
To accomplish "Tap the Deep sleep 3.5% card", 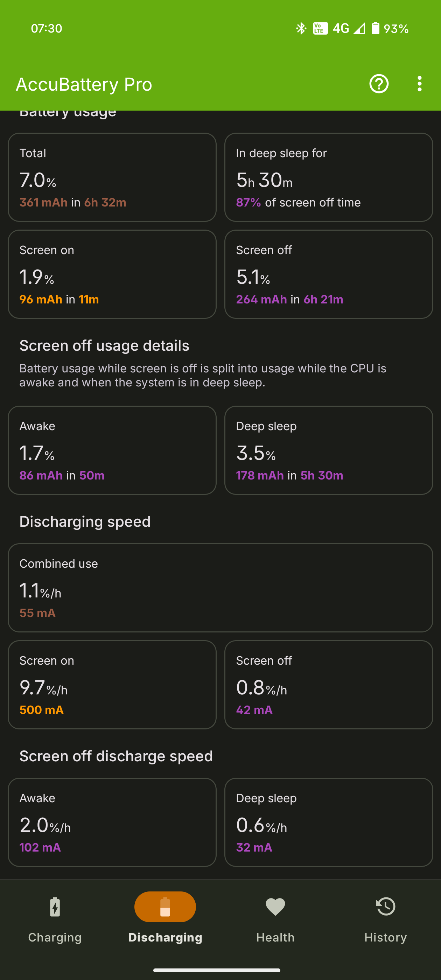I will point(328,450).
